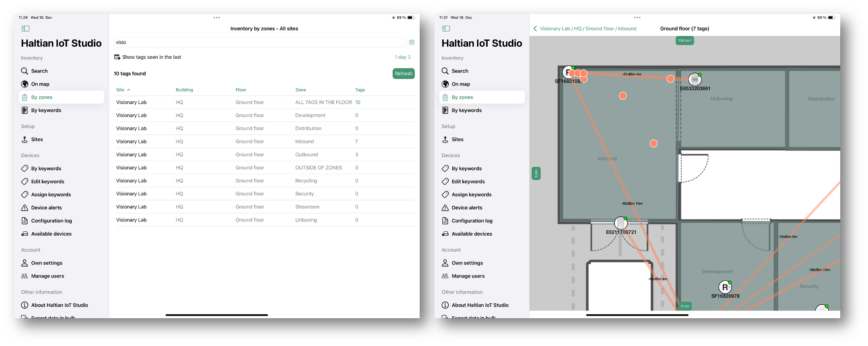
Task: Click 'Assign keywords' tag icon, left window
Action: coord(25,195)
